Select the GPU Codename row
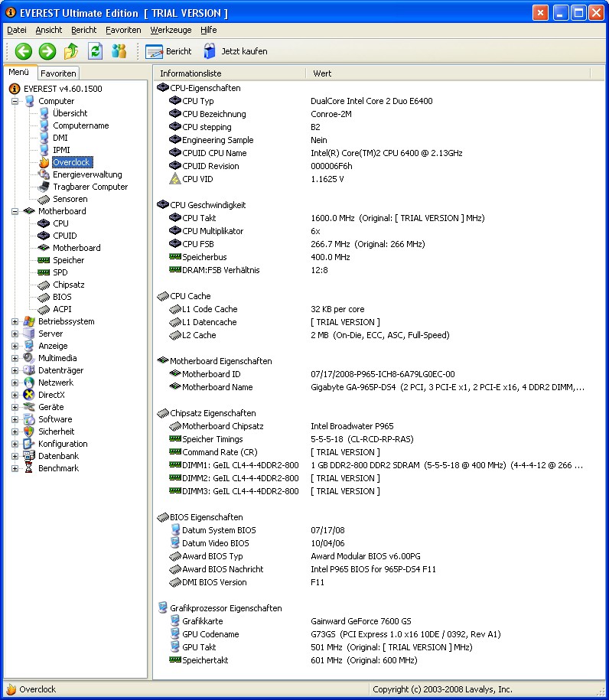609x700 pixels. click(379, 634)
